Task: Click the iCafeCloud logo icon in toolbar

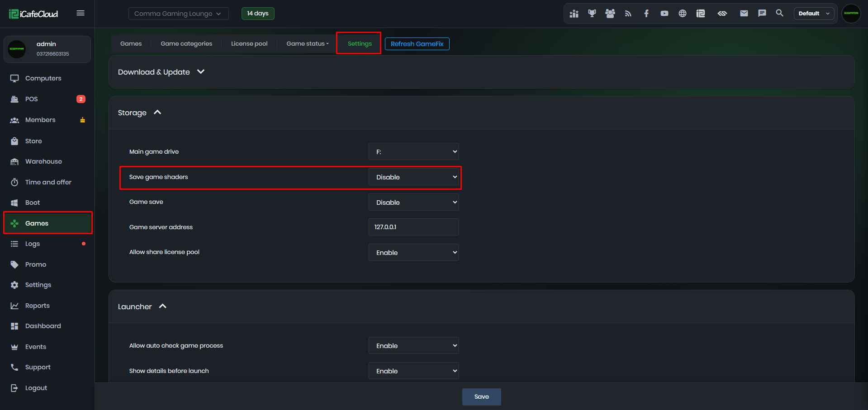Action: point(701,14)
